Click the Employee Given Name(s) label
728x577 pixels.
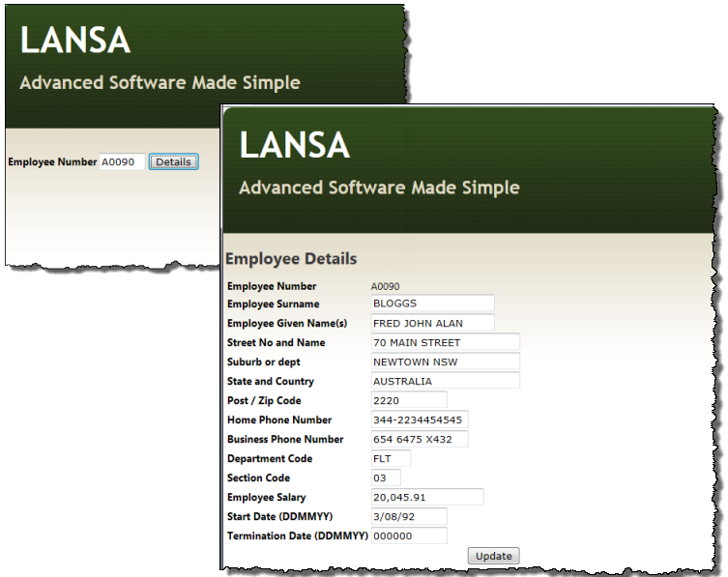(287, 324)
